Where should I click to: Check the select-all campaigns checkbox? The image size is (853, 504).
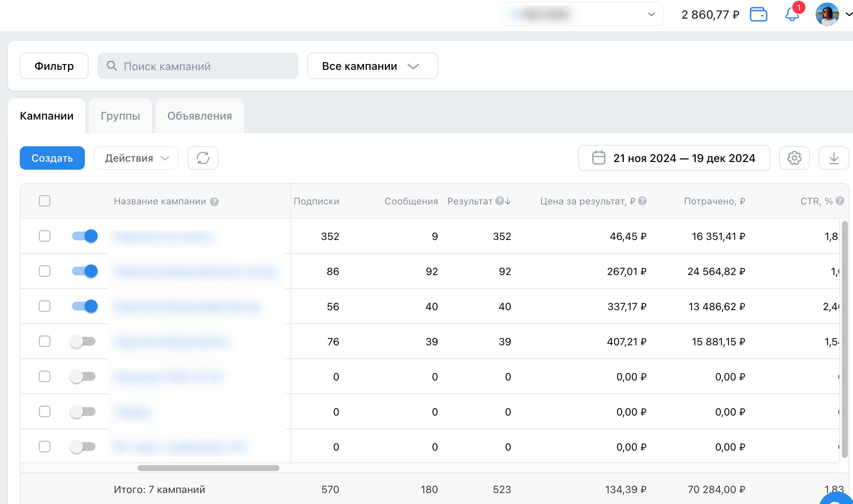point(45,201)
